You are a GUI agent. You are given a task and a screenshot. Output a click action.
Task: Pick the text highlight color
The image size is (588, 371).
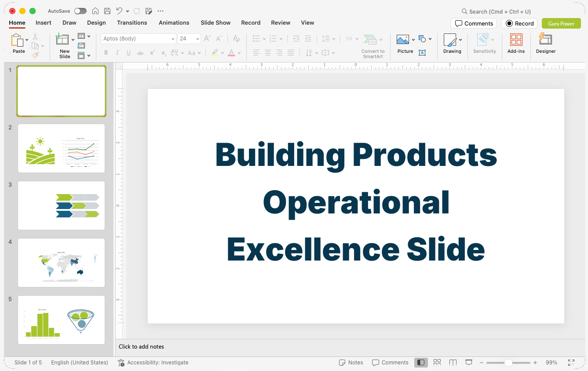215,53
